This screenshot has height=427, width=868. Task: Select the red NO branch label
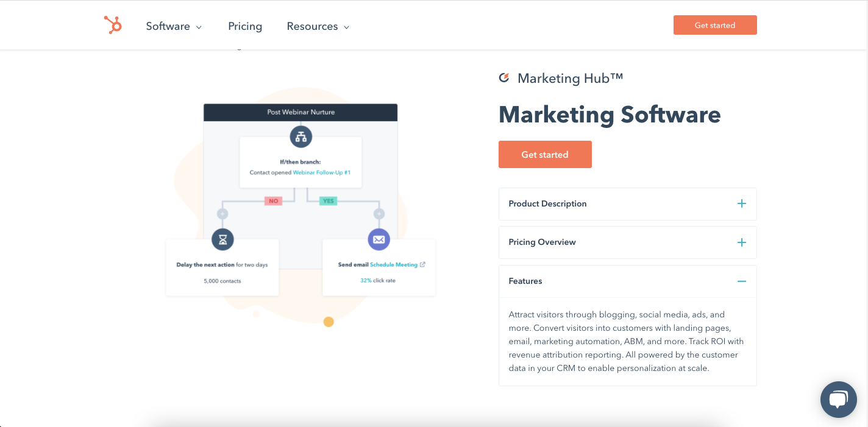(272, 200)
